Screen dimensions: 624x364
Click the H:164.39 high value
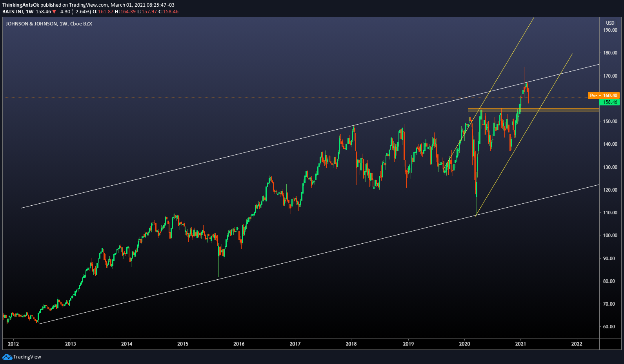(126, 12)
